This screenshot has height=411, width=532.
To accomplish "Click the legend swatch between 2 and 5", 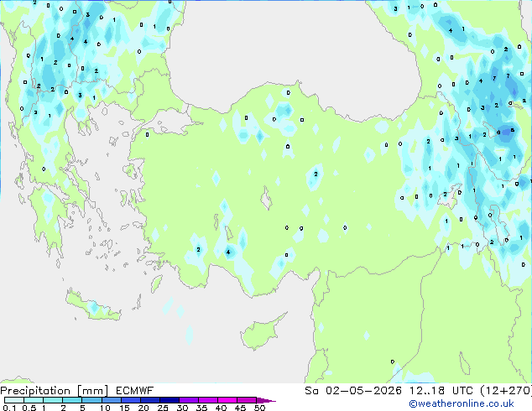I will (x=72, y=400).
